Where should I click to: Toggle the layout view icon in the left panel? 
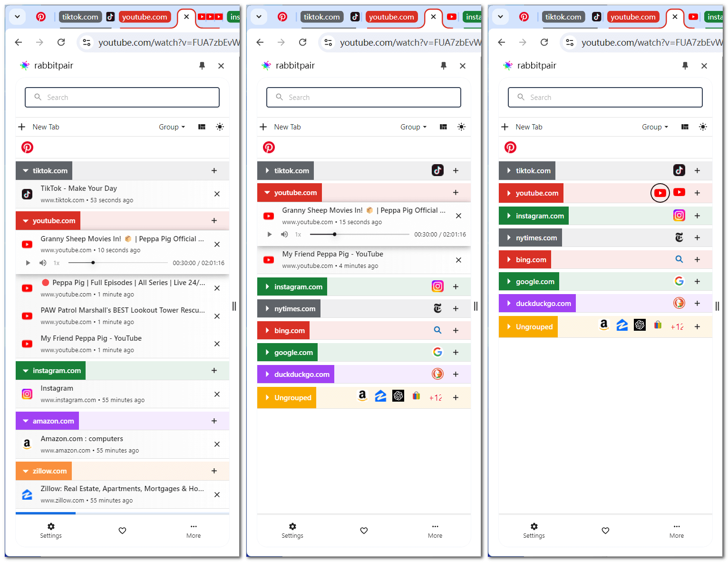click(x=202, y=127)
